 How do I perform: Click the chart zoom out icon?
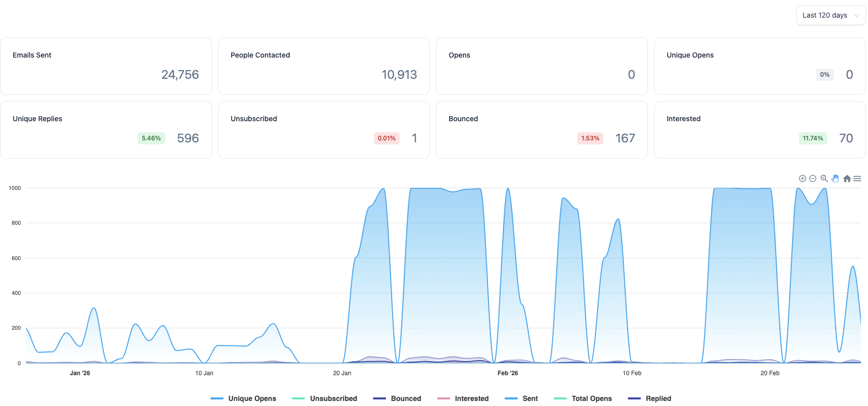tap(812, 178)
